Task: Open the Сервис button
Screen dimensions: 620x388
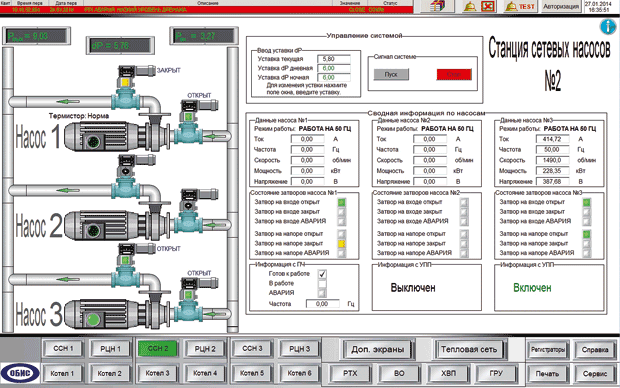Action: (595, 373)
